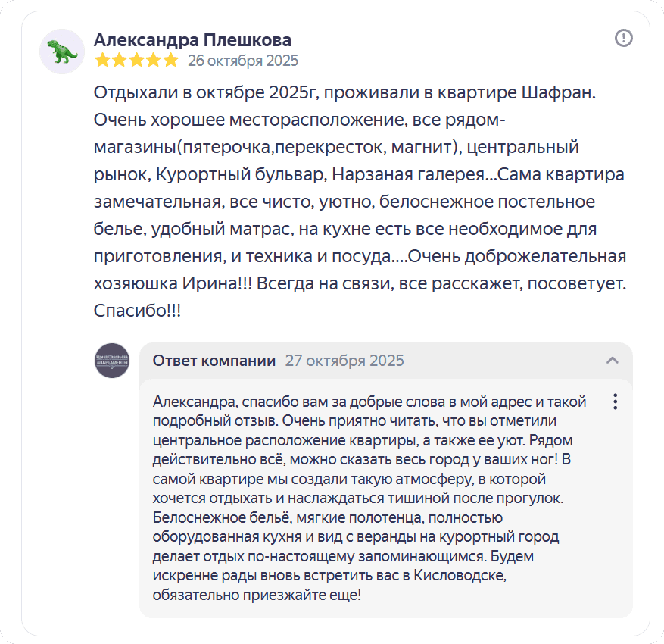Screen dimensions: 664x644
Task: Open Александра Плешкова's profile name
Action: coord(192,40)
